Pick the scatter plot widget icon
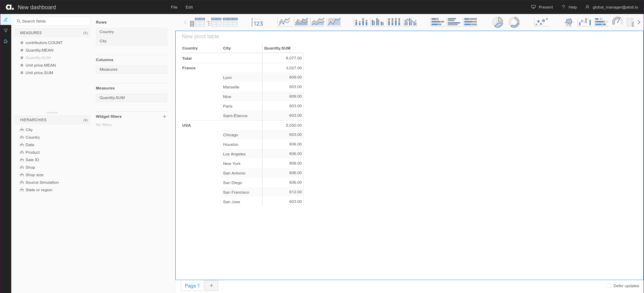644x293 pixels. coord(541,23)
